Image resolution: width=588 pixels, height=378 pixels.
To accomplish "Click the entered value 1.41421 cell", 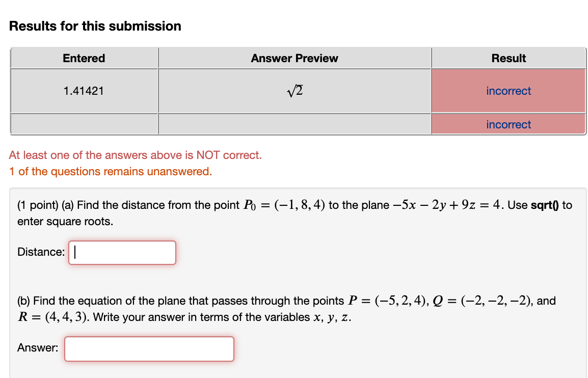I will [84, 91].
